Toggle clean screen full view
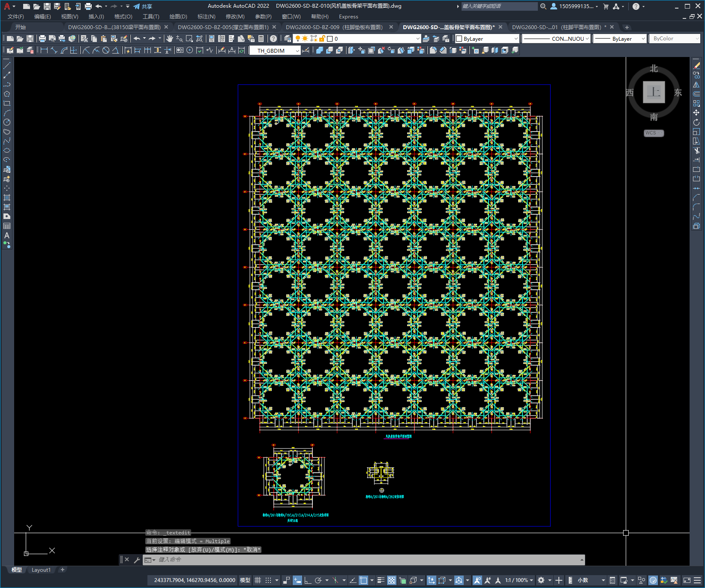 (687, 580)
